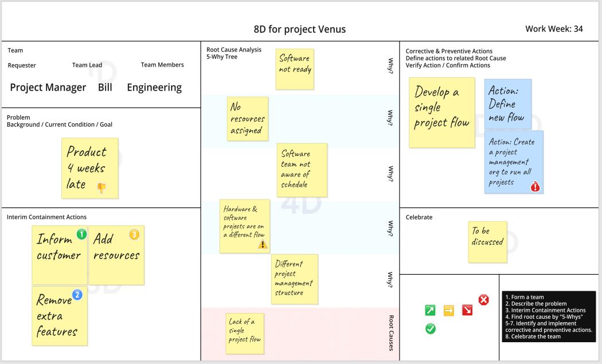The height and width of the screenshot is (364, 602).
Task: Select the 'Software not ready' sticky note
Action: pyautogui.click(x=295, y=69)
